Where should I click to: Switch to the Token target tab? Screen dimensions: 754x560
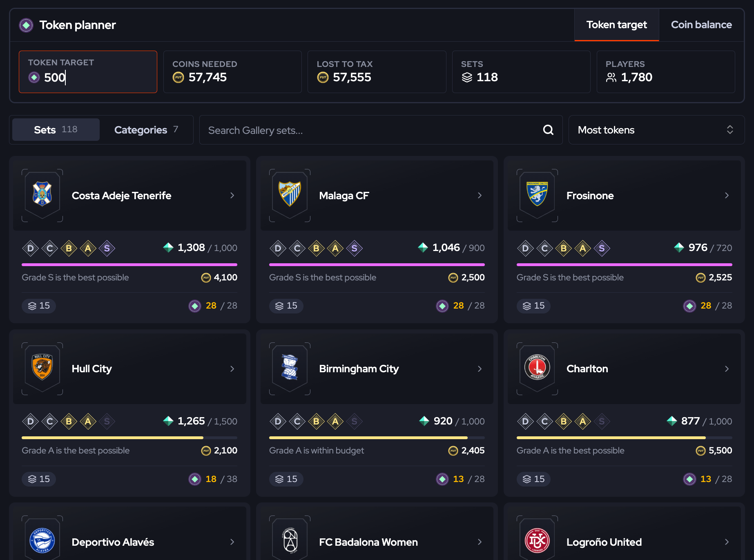[616, 25]
